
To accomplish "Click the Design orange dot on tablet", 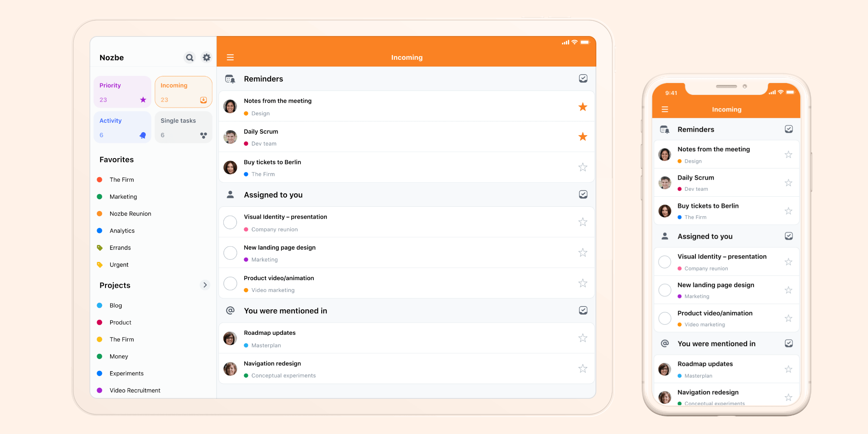I will pyautogui.click(x=246, y=114).
